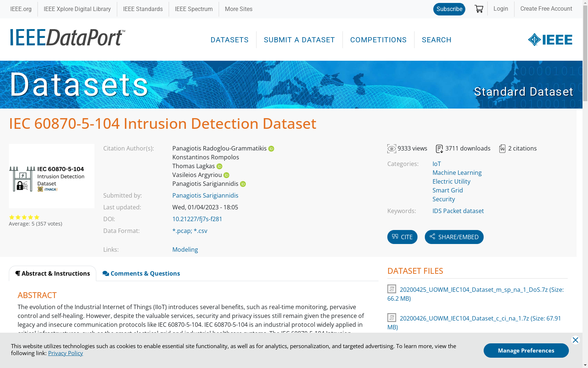Click the '9333 views' text
Viewport: 588px width, 368px height.
tap(412, 148)
